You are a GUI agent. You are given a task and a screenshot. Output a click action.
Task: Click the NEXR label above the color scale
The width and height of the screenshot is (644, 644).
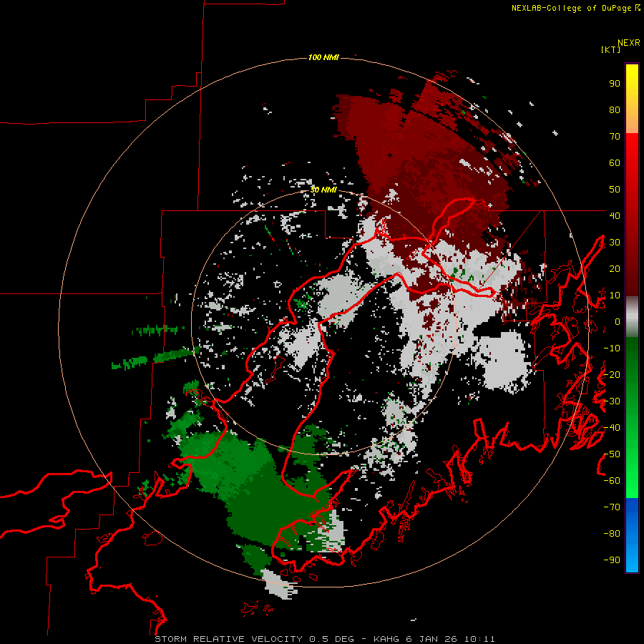pos(629,43)
